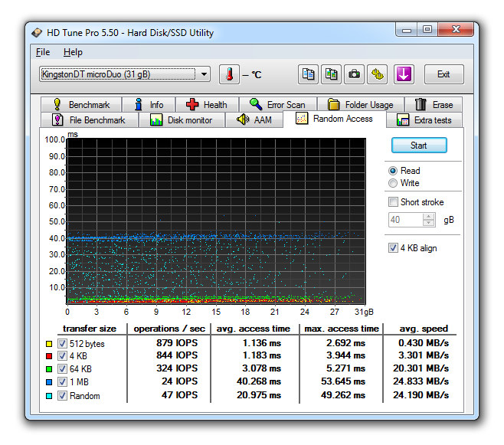The image size is (504, 445).
Task: Copy info to clipboard icon
Action: [x=308, y=74]
